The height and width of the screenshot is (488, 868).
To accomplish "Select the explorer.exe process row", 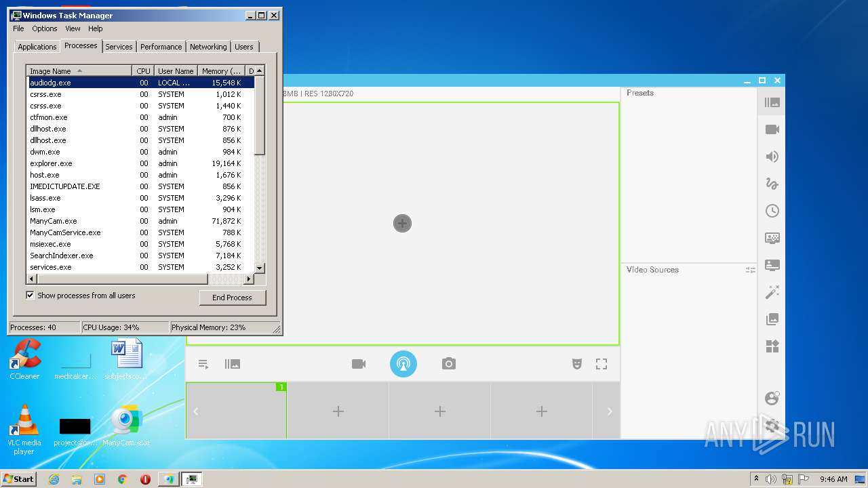I will point(141,163).
